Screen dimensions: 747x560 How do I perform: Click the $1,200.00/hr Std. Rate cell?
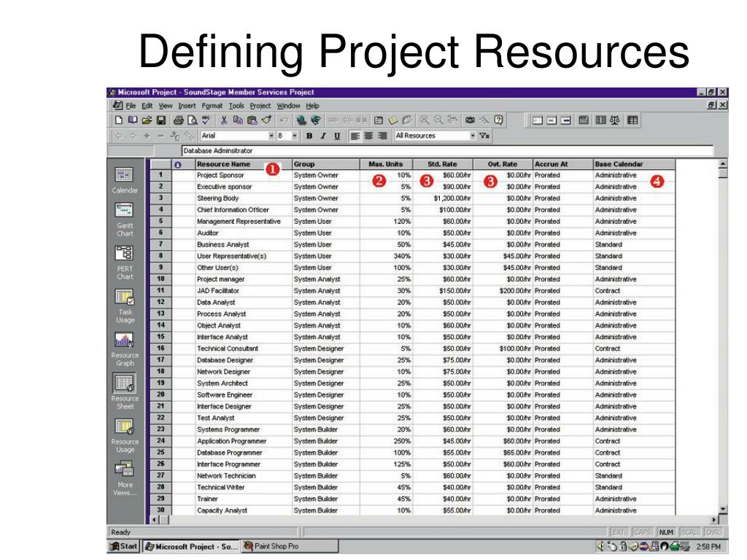(443, 198)
